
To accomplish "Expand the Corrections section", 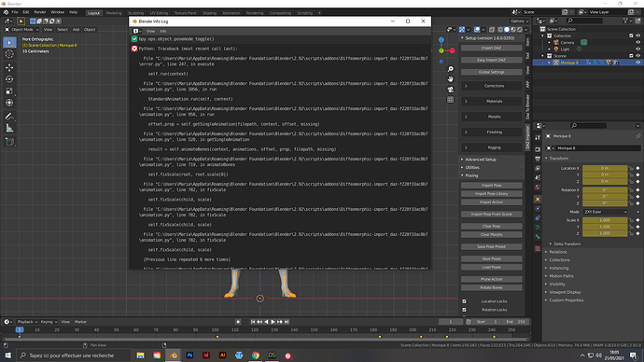I will [x=492, y=86].
